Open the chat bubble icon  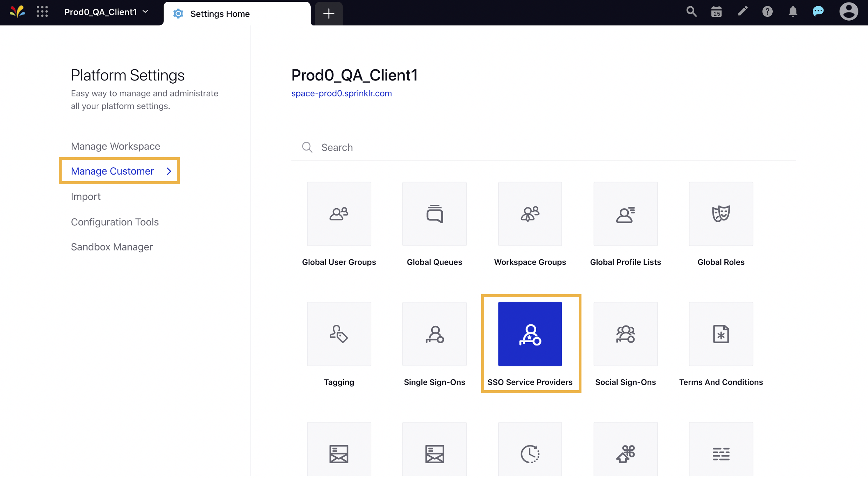pos(818,12)
